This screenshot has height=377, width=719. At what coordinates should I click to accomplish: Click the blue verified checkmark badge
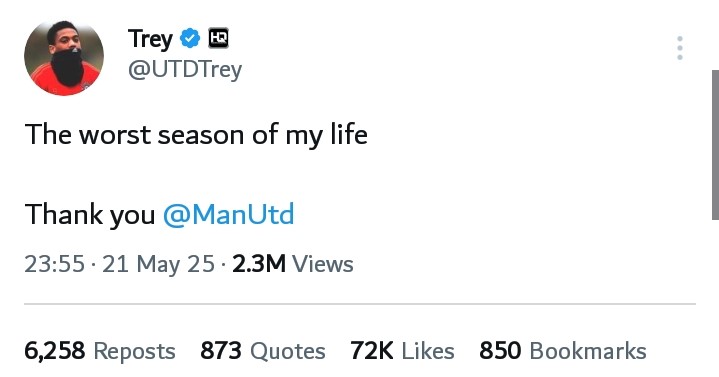point(190,38)
